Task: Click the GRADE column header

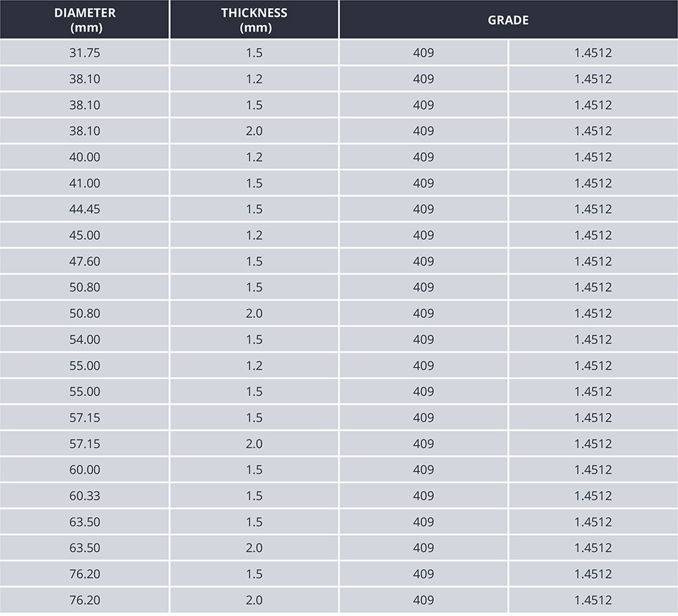Action: click(x=508, y=20)
